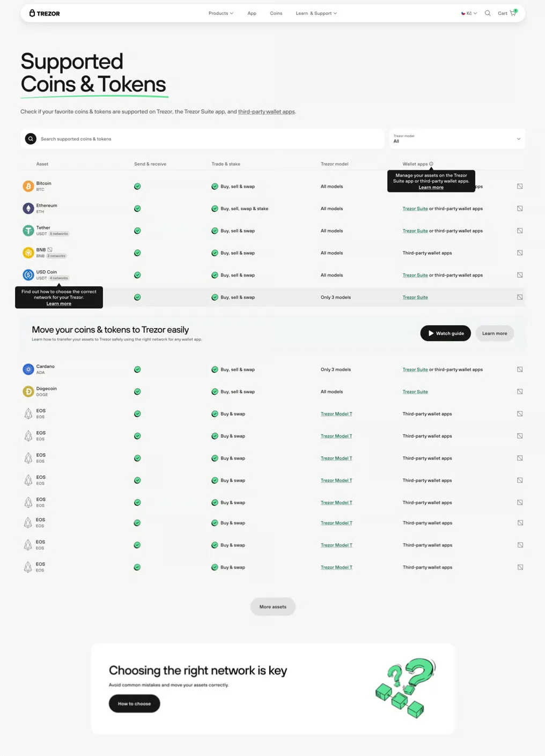Open the third-party wallet apps link
The width and height of the screenshot is (545, 756).
click(267, 112)
